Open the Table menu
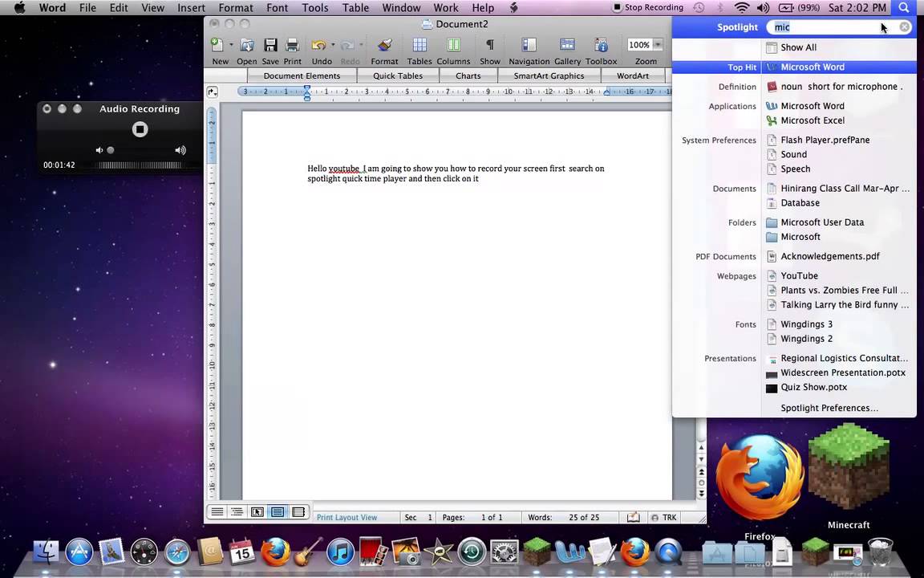Image resolution: width=924 pixels, height=578 pixels. [x=355, y=8]
